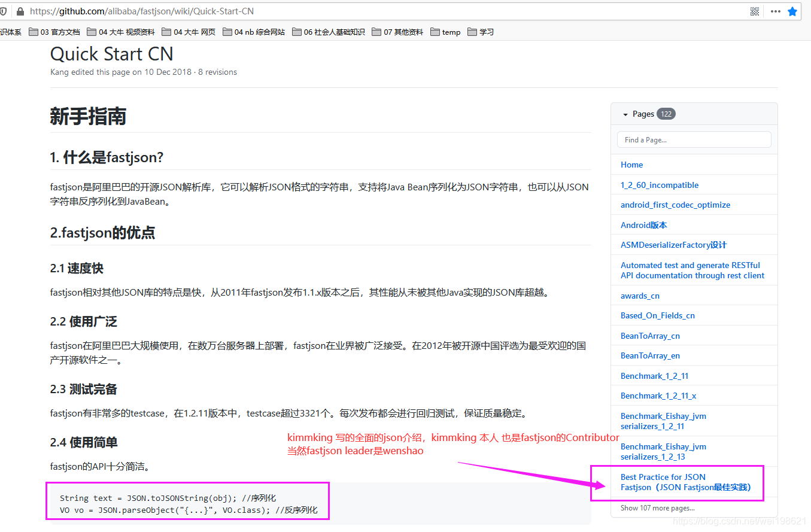This screenshot has height=532, width=811.
Task: Click the 新手指南 heading
Action: point(88,116)
